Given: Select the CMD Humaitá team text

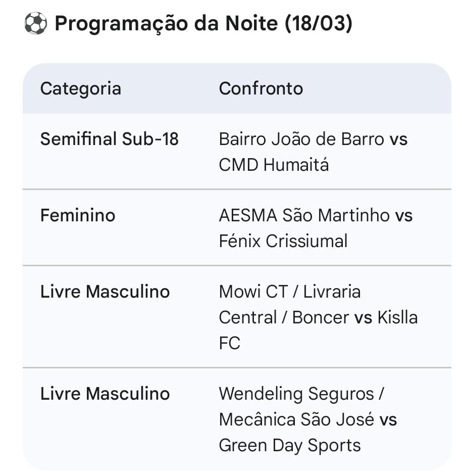Looking at the screenshot, I should coord(274,165).
